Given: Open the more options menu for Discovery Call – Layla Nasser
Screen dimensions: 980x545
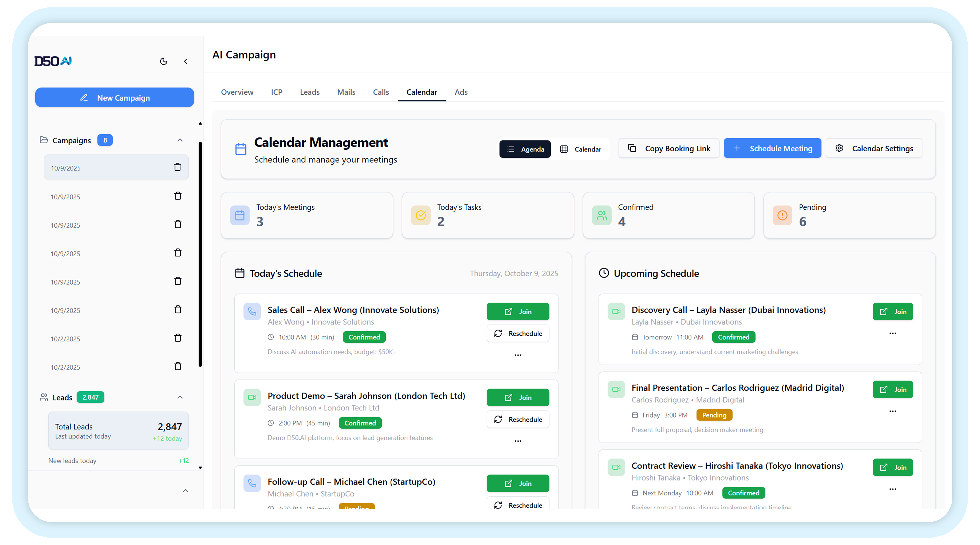Looking at the screenshot, I should [x=892, y=333].
